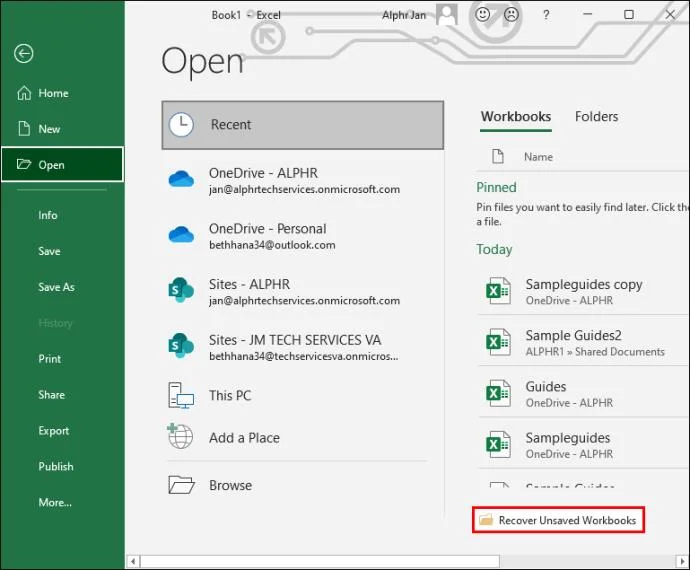This screenshot has height=570, width=690.
Task: Open the Sampleguides copy workbook
Action: (584, 291)
